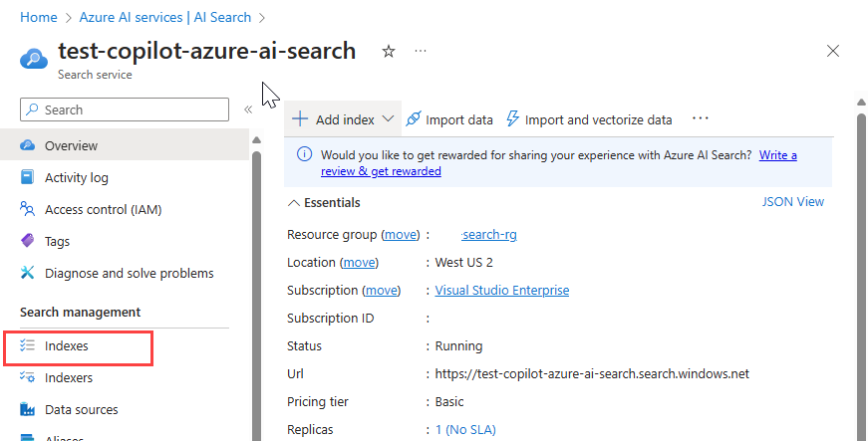Click the Import data button
Image resolution: width=868 pixels, height=441 pixels.
tap(448, 119)
